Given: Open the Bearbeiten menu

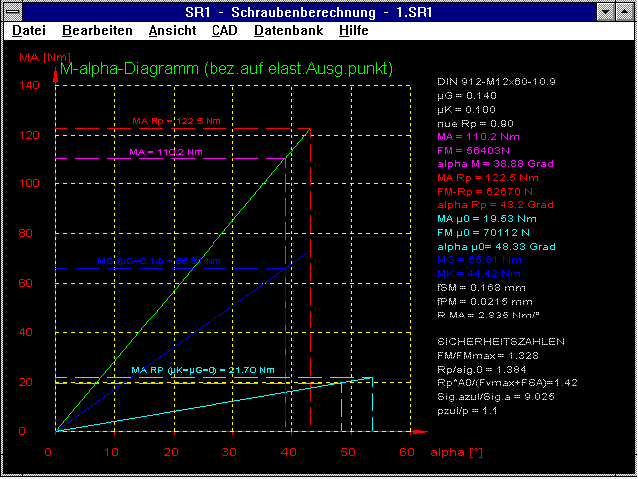Looking at the screenshot, I should [x=93, y=31].
